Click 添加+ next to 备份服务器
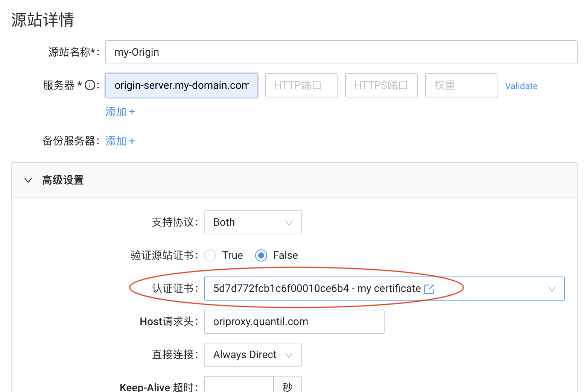This screenshot has width=587, height=392. pyautogui.click(x=120, y=141)
